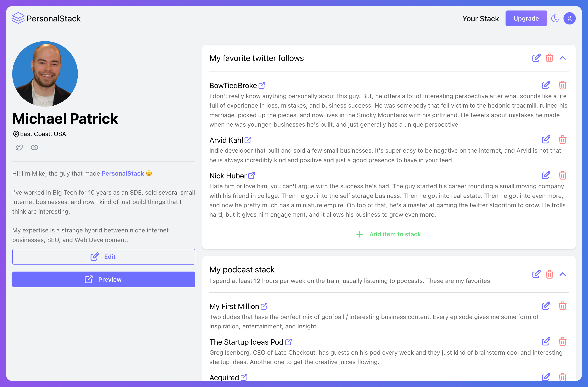Delete The Startup Ideas Pod item
Viewport: 588px width, 387px height.
click(563, 341)
